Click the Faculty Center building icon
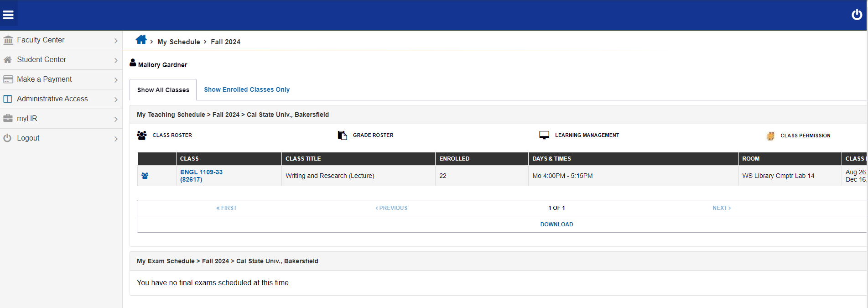 pyautogui.click(x=8, y=40)
